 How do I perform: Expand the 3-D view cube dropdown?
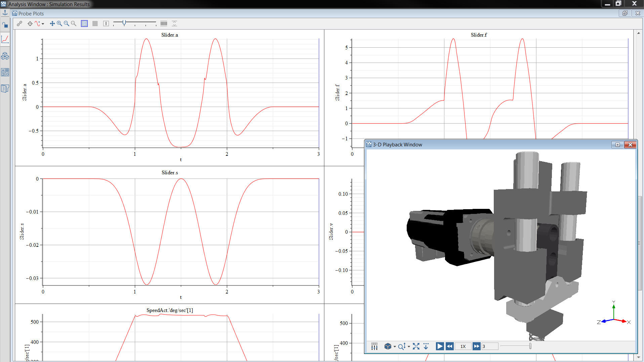[x=395, y=347]
